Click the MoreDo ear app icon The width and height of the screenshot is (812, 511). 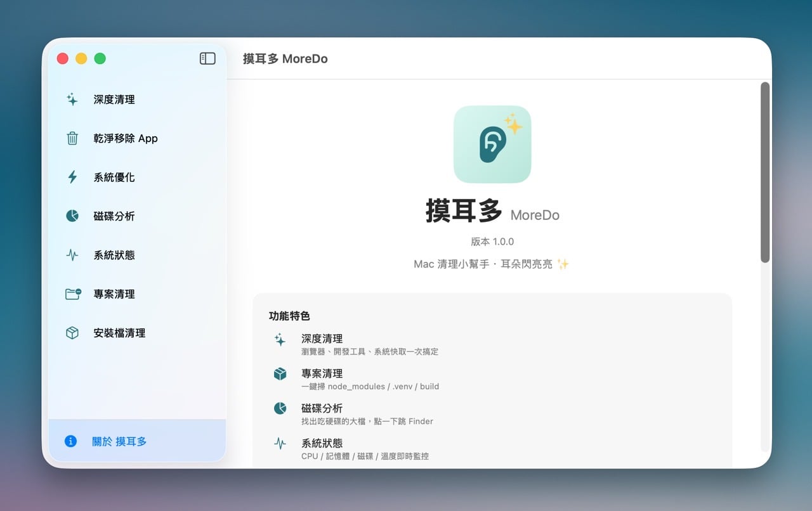point(492,144)
